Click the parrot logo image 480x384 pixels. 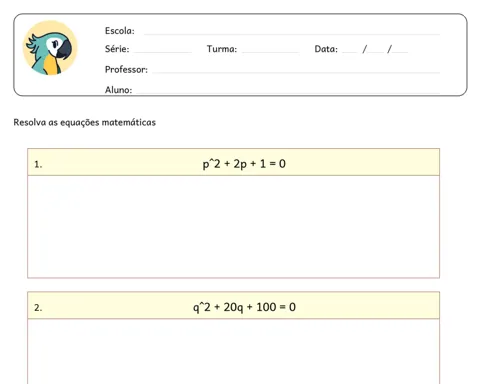(50, 48)
